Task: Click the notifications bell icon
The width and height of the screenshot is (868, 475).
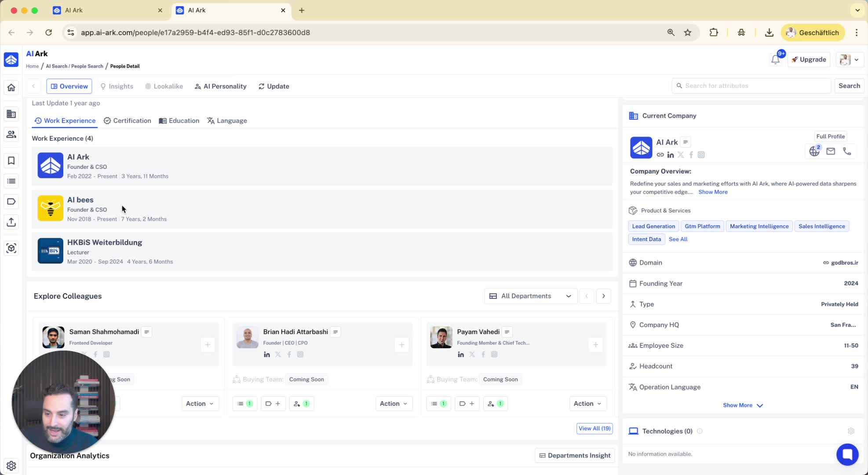Action: (x=775, y=60)
